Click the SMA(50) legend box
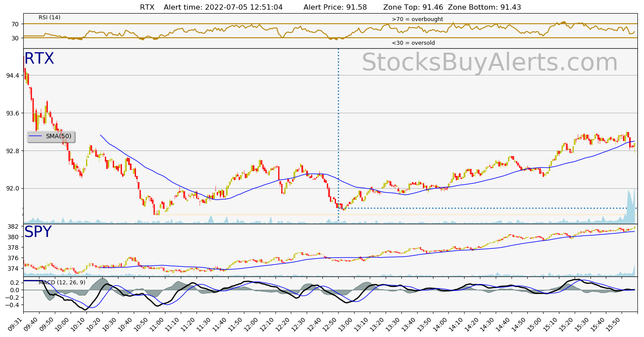 click(51, 136)
